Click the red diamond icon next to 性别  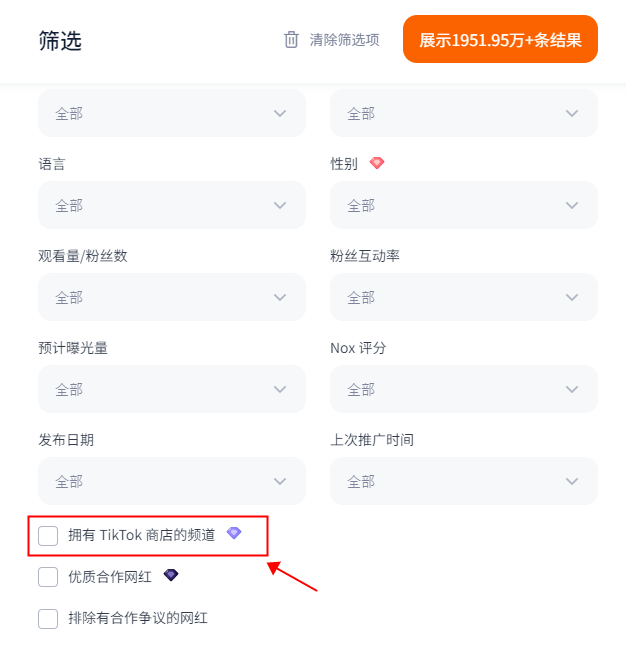(377, 163)
